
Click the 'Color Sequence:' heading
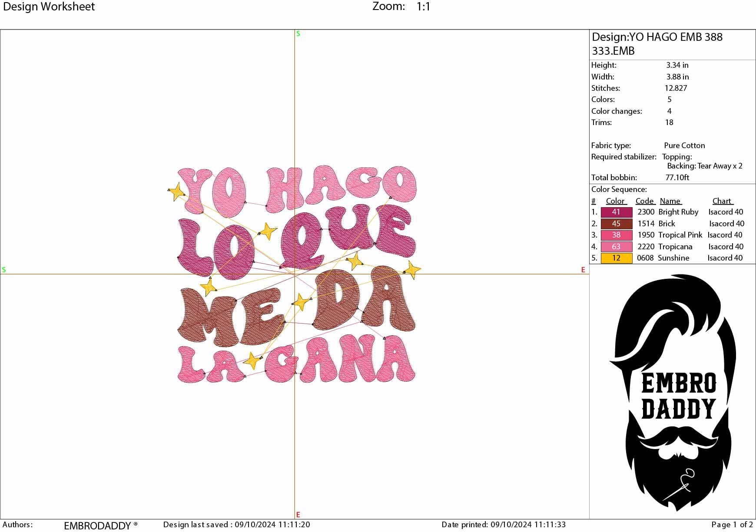pyautogui.click(x=619, y=189)
